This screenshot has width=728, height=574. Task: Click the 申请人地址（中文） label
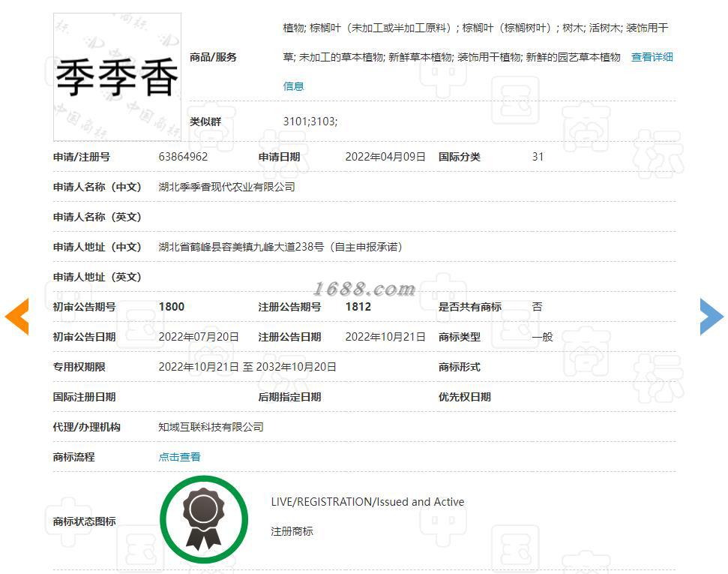pyautogui.click(x=97, y=247)
